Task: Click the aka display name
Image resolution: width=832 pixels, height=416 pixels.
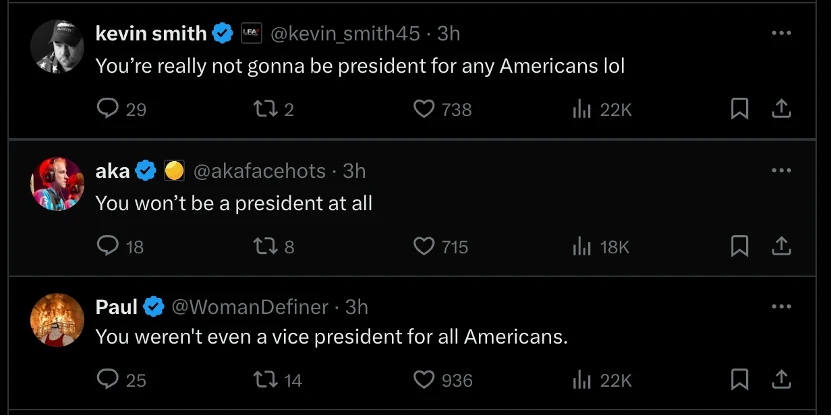Action: [112, 171]
